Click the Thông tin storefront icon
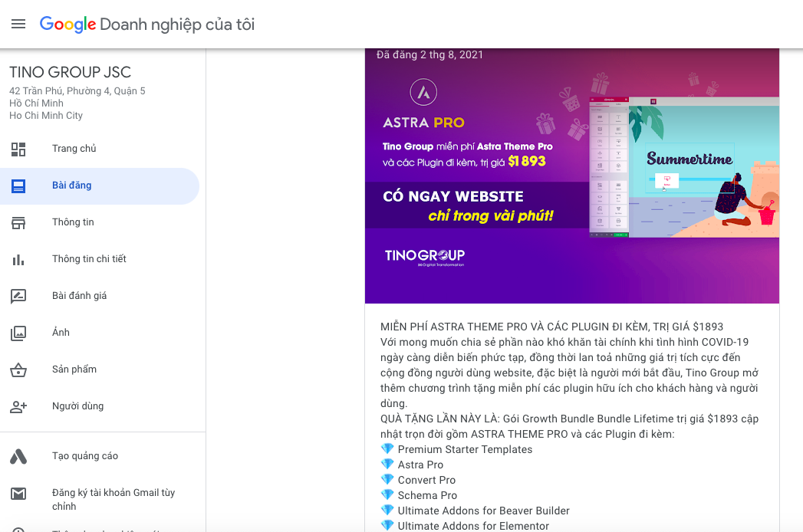This screenshot has width=803, height=532. (x=18, y=223)
